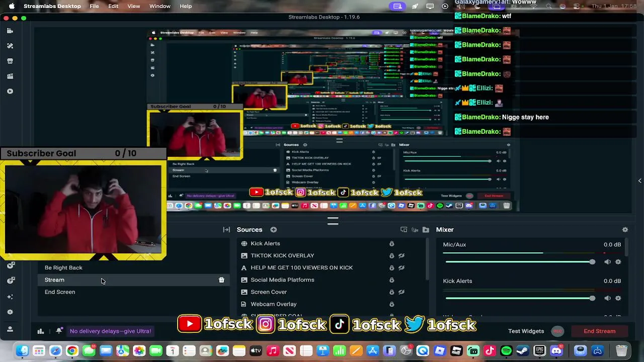Open Trash in the Dock
The image size is (644, 362).
pos(622,350)
